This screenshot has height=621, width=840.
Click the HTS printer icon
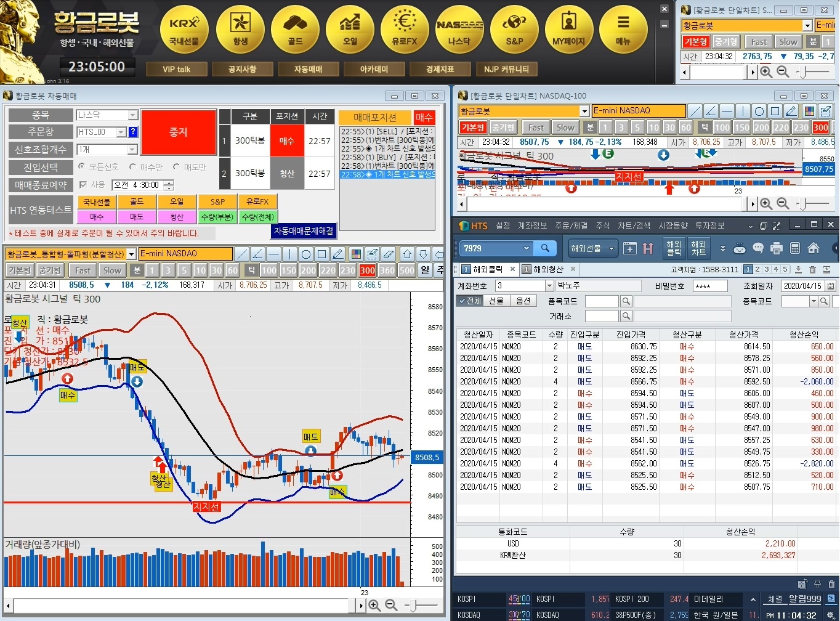[776, 248]
